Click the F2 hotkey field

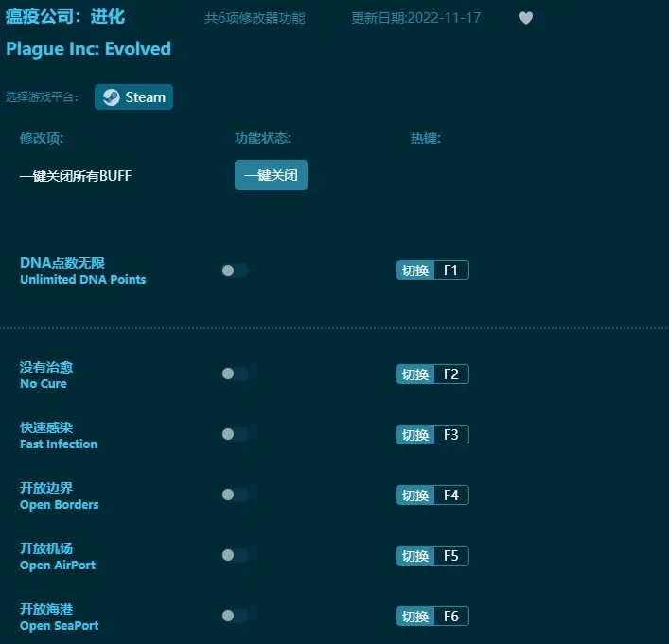[451, 374]
